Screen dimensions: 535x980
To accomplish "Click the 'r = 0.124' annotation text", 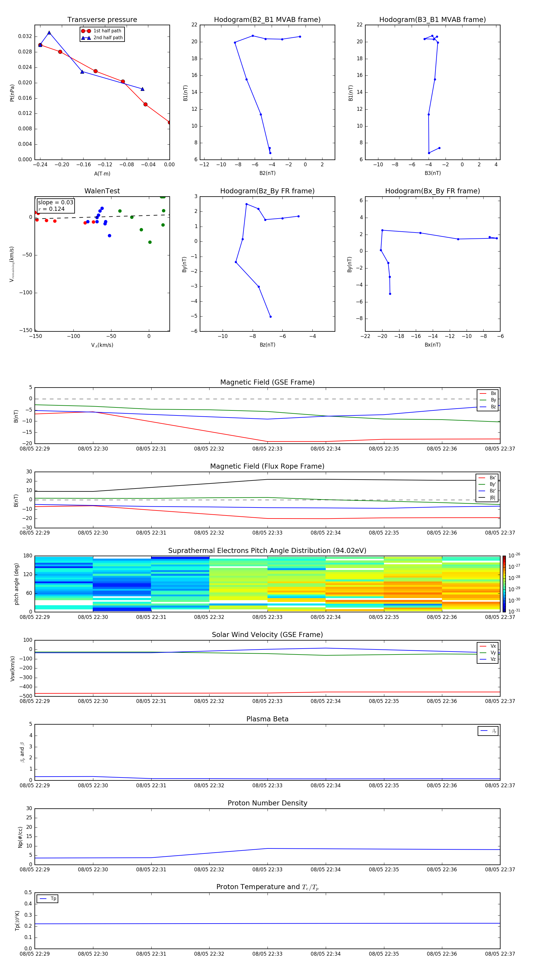I will point(51,209).
